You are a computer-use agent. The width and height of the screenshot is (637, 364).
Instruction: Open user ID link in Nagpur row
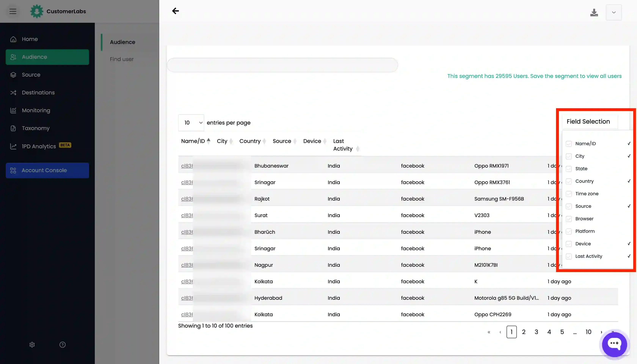coord(187,265)
